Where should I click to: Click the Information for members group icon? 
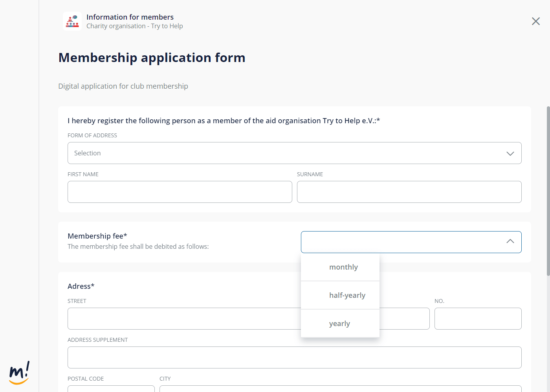click(x=72, y=21)
